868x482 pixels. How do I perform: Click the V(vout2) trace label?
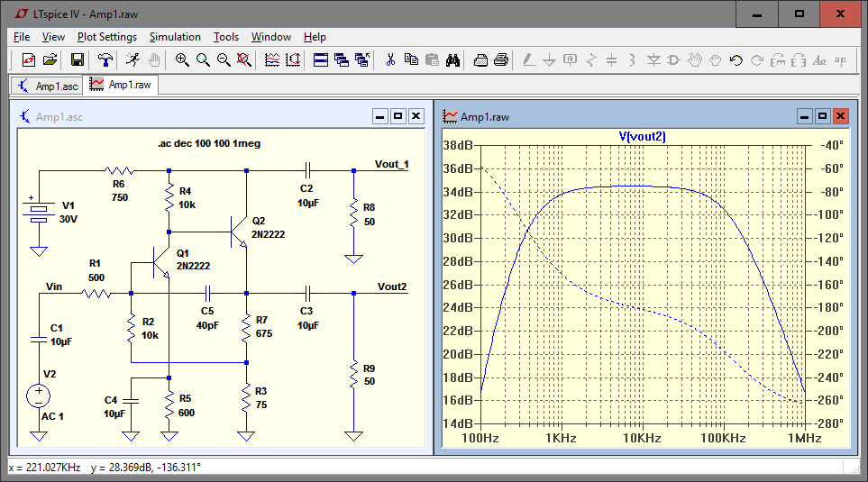tap(642, 136)
